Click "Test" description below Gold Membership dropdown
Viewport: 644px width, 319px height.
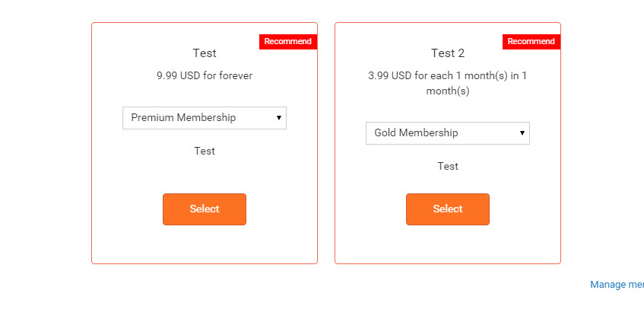point(448,166)
